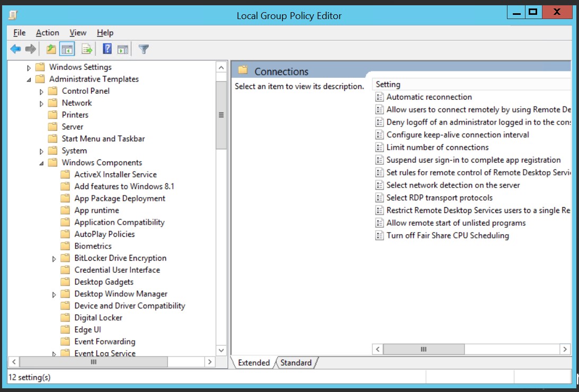Image resolution: width=579 pixels, height=392 pixels.
Task: Expand the Control Panel tree node
Action: pos(42,92)
